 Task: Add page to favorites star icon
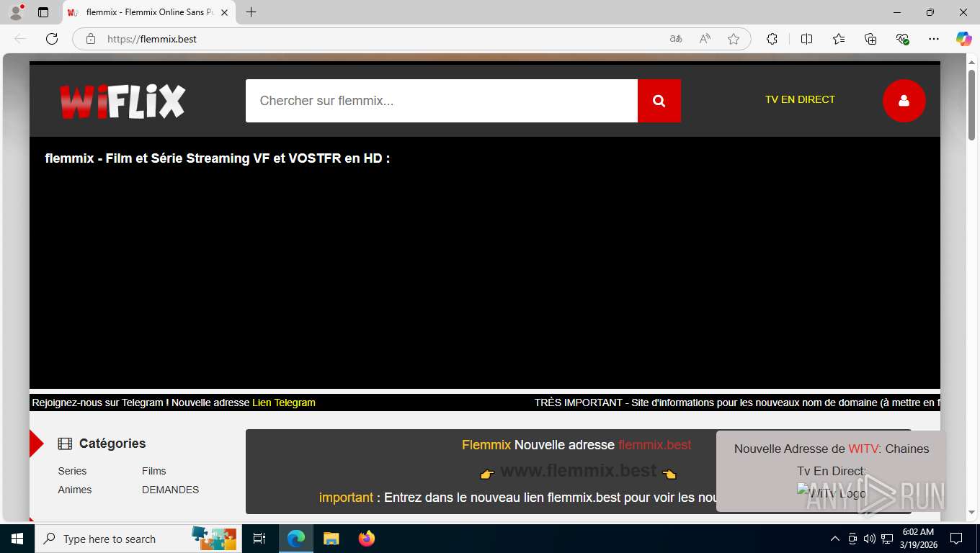pyautogui.click(x=734, y=39)
